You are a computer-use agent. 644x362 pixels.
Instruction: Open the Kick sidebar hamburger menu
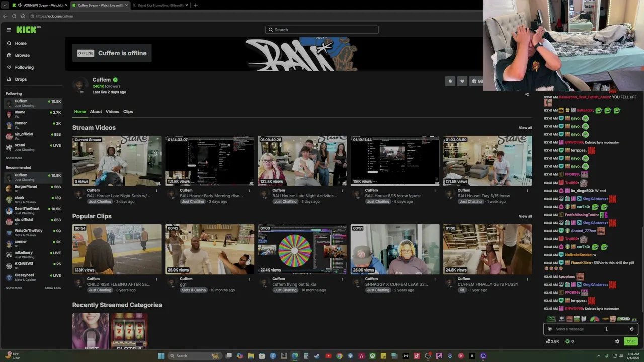9,30
